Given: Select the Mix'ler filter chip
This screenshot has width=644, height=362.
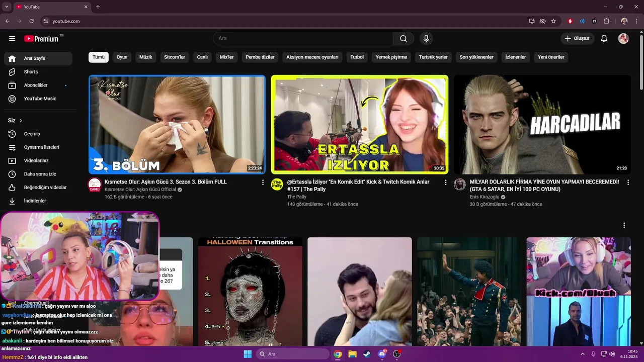Looking at the screenshot, I should 227,57.
